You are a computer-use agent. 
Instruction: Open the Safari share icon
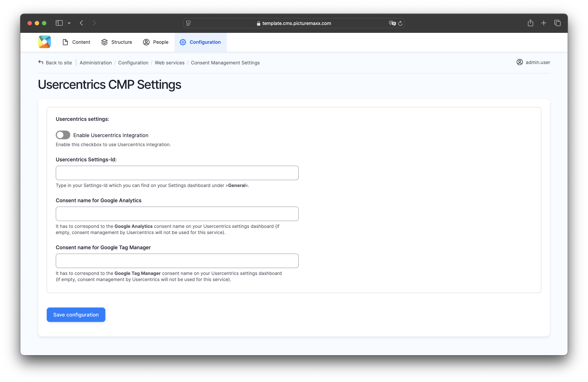pyautogui.click(x=530, y=23)
